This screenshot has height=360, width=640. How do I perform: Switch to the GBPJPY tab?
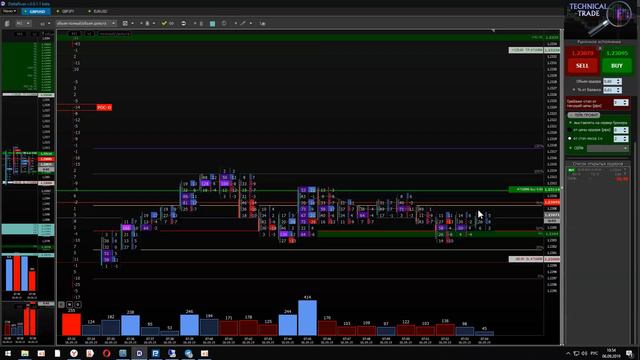65,11
